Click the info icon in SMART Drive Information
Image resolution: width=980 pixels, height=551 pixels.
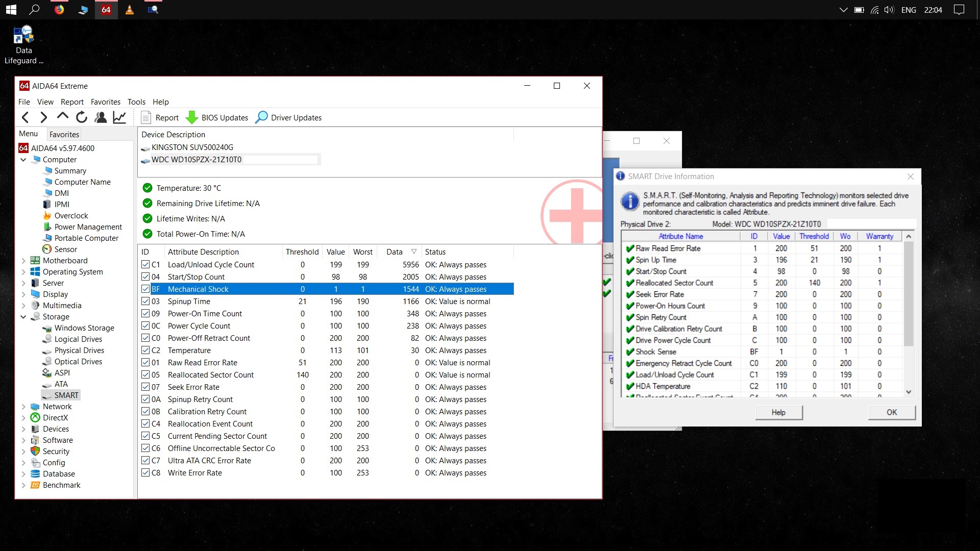(630, 202)
